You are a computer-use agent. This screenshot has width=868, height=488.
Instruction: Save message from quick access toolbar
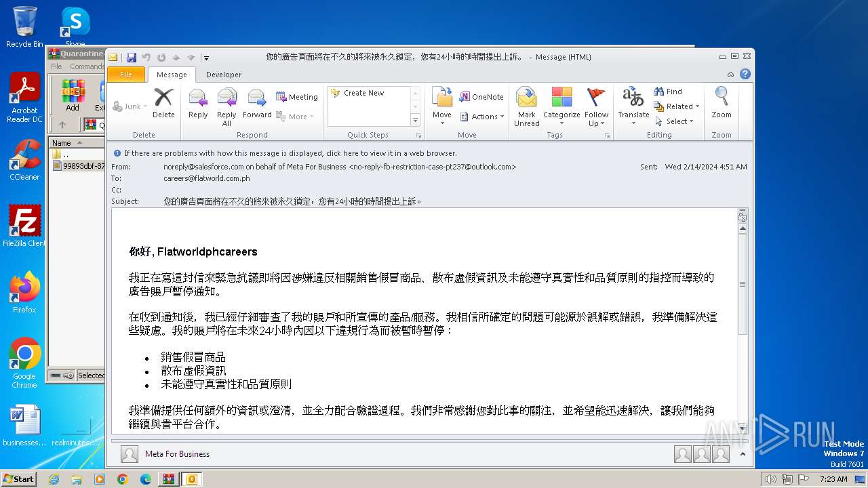132,58
